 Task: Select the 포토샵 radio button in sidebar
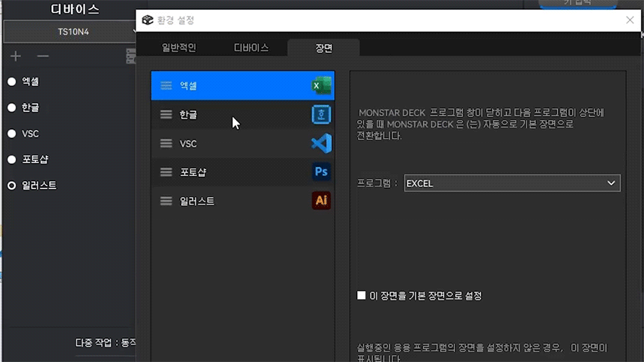click(x=12, y=160)
